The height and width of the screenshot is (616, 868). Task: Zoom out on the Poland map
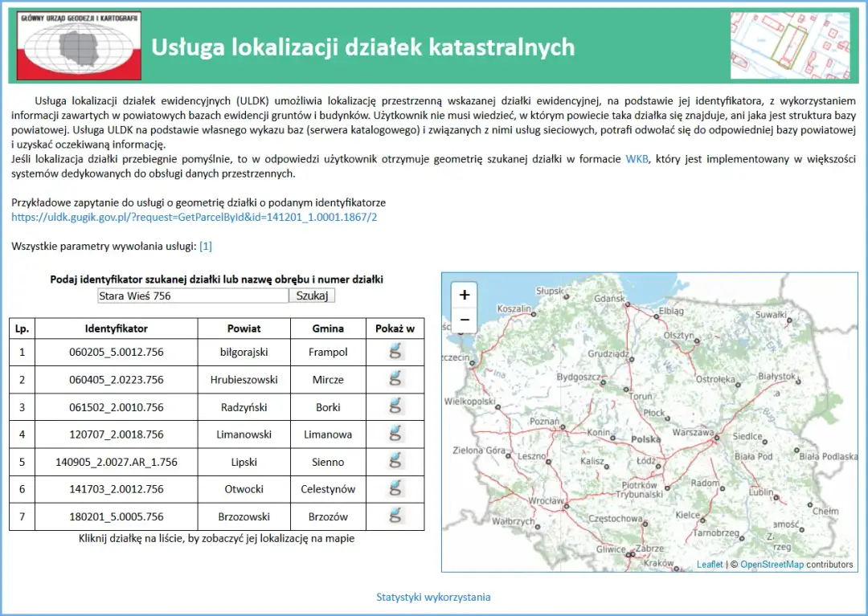(x=464, y=320)
